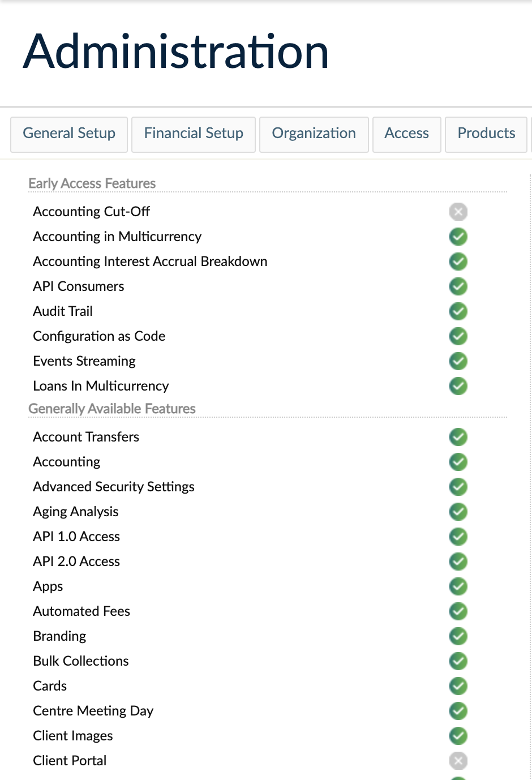
Task: Open the Organization tab
Action: (x=314, y=134)
